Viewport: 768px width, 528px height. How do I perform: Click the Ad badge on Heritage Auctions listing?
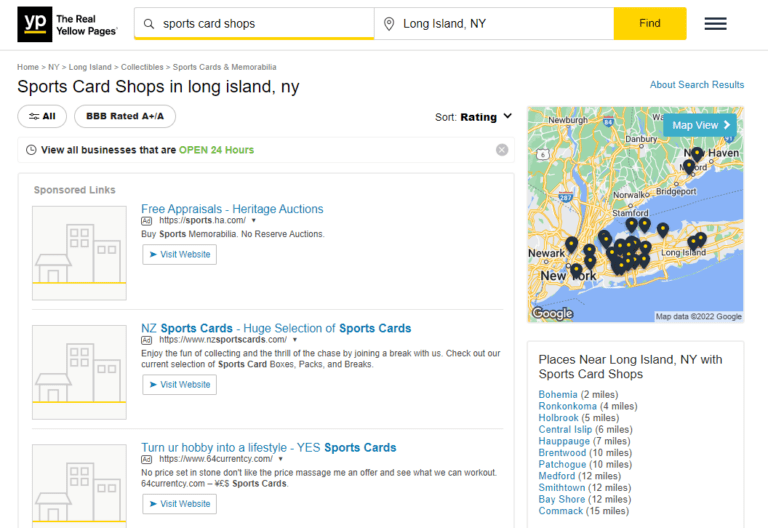click(146, 221)
